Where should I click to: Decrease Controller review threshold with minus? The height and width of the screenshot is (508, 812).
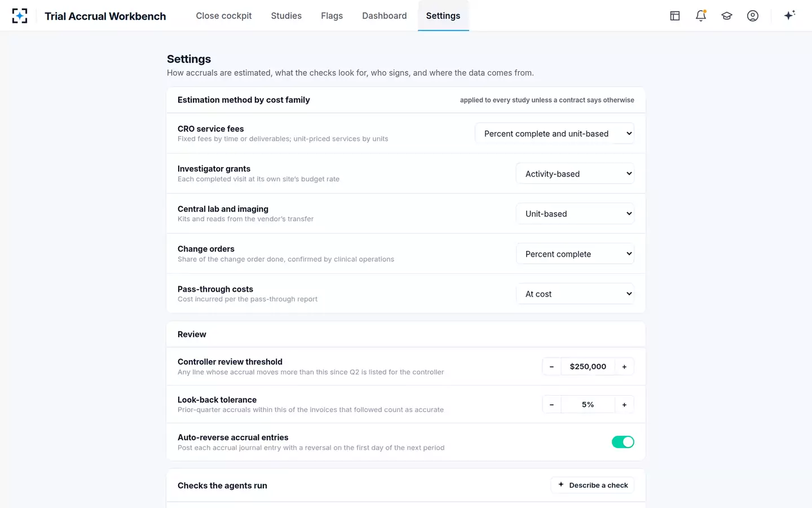(x=551, y=367)
